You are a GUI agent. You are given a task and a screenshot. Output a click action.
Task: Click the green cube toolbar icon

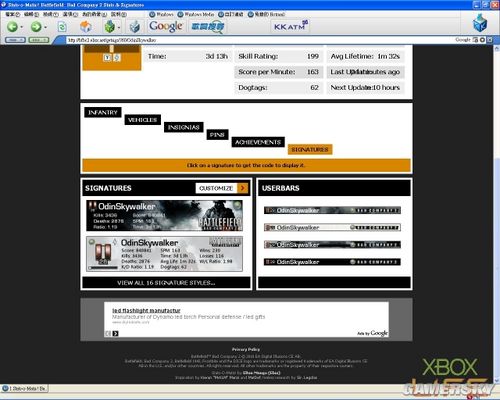pyautogui.click(x=109, y=26)
